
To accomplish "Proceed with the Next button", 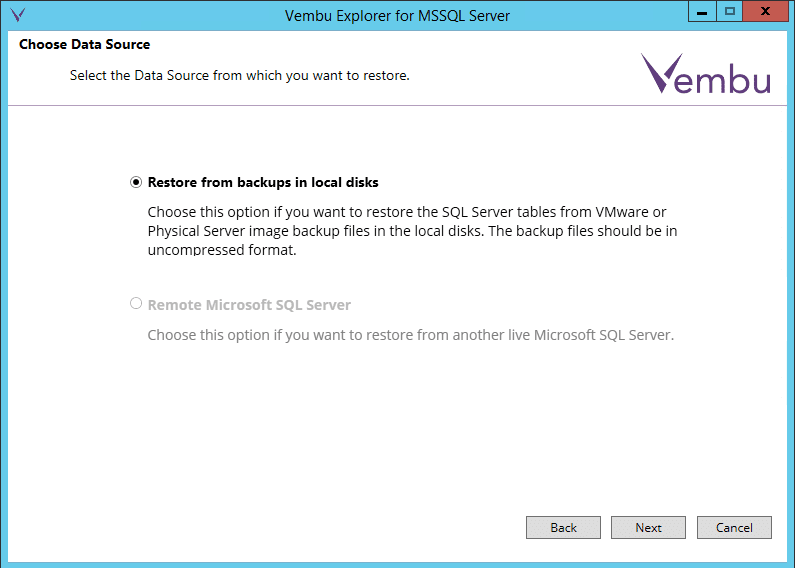I will click(x=648, y=527).
